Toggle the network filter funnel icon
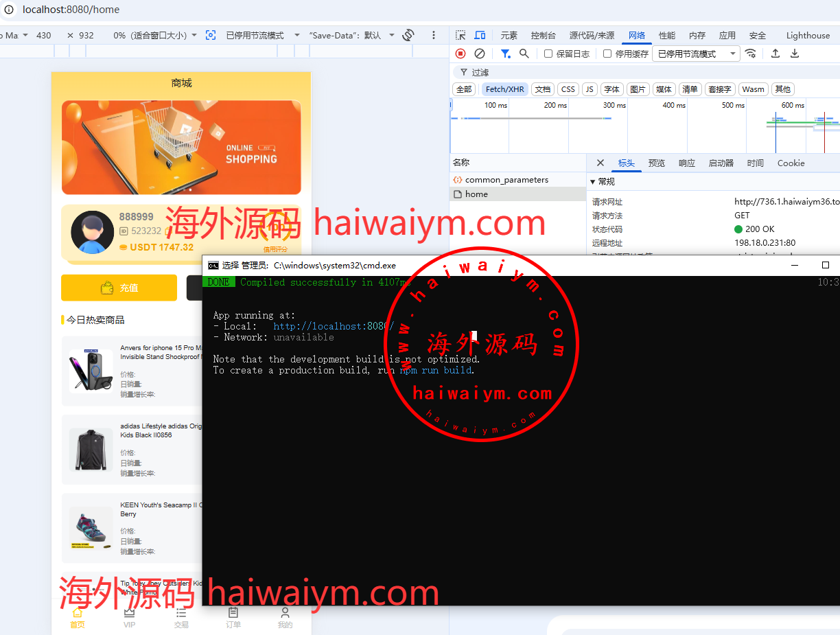 (506, 54)
